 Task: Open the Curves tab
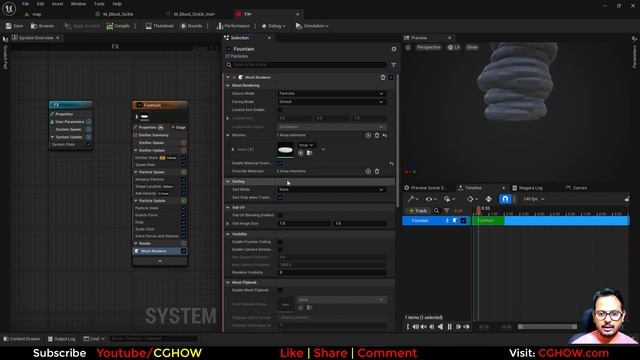pyautogui.click(x=576, y=188)
